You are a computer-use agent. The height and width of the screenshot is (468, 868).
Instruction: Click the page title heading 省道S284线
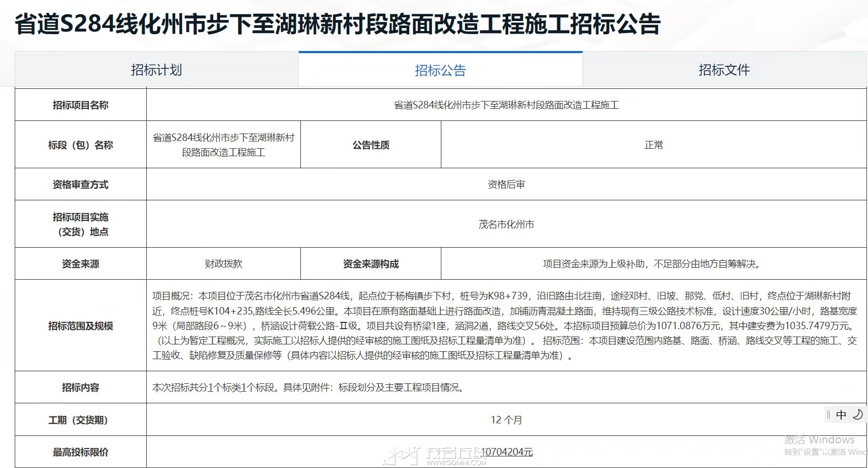tap(338, 24)
